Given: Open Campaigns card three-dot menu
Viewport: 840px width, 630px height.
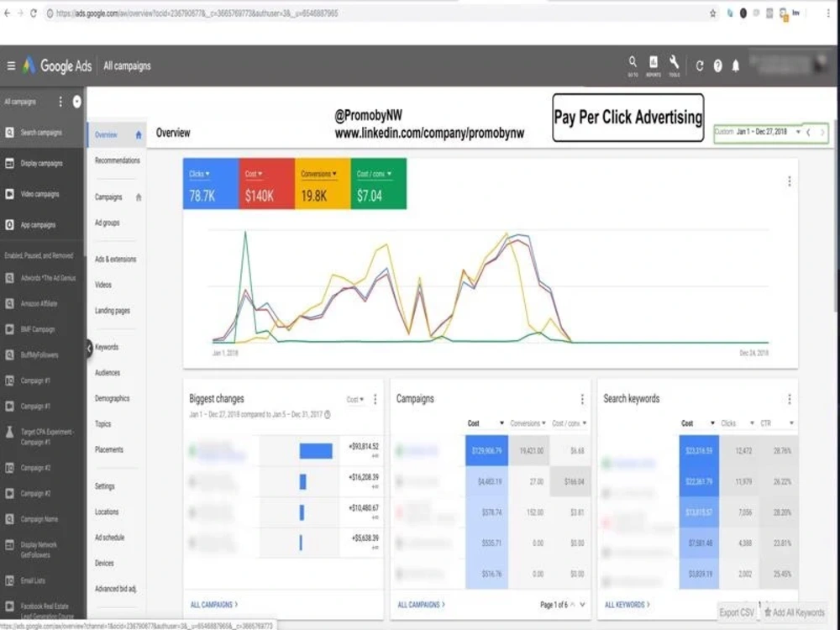Looking at the screenshot, I should (582, 399).
